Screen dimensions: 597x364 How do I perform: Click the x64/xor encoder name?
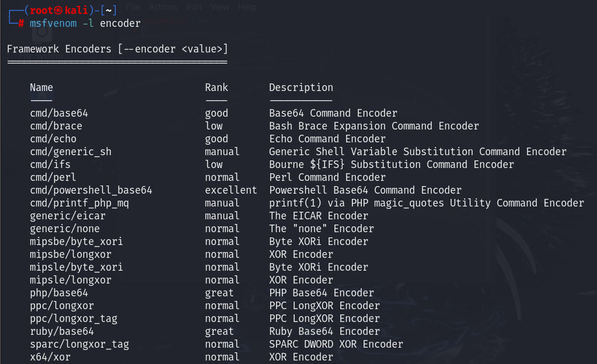click(50, 357)
